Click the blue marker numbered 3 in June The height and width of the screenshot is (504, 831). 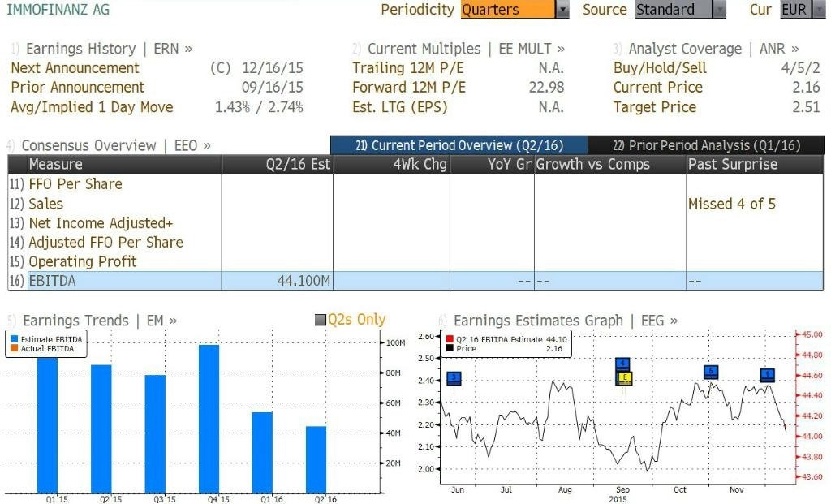coord(454,378)
